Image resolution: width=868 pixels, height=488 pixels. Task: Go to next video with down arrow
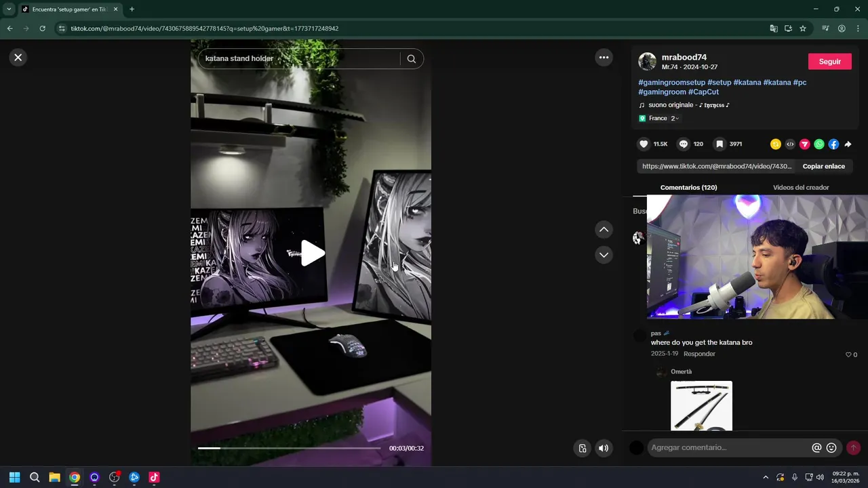604,255
